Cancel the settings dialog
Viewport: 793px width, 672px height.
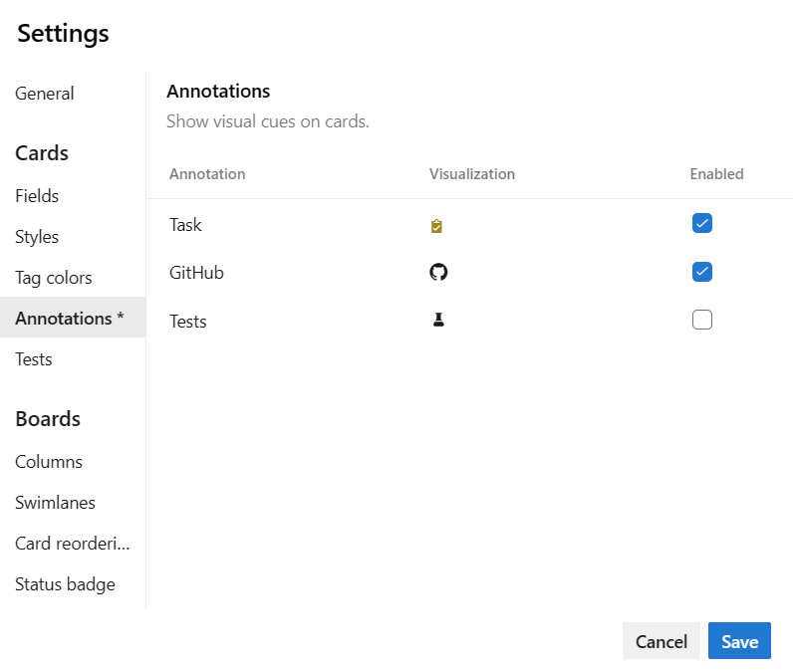pyautogui.click(x=661, y=641)
